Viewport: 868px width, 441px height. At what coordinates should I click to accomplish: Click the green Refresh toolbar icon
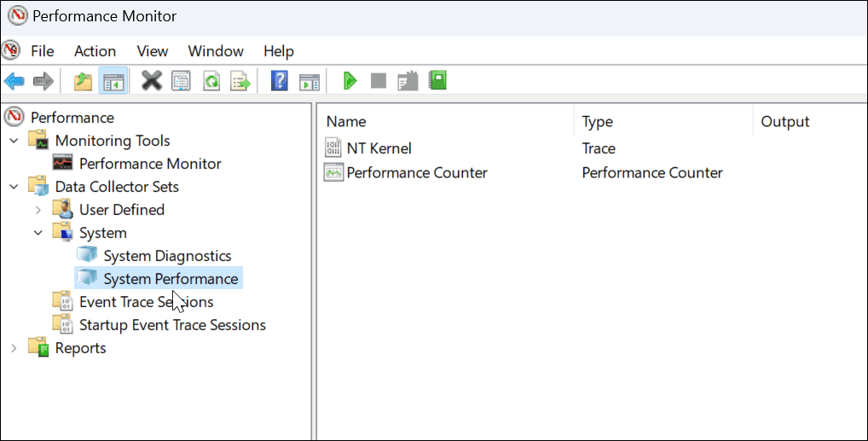point(211,81)
